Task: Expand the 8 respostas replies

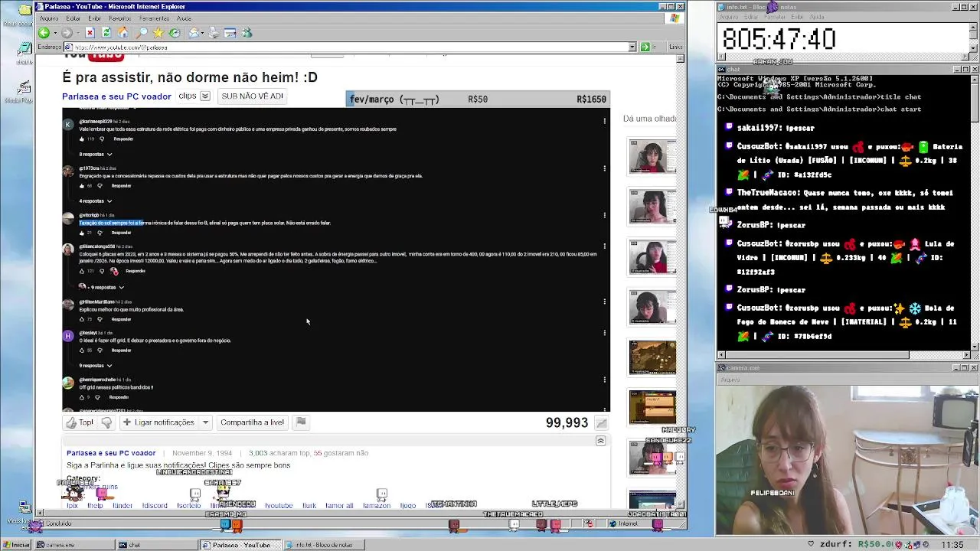Action: tap(96, 155)
